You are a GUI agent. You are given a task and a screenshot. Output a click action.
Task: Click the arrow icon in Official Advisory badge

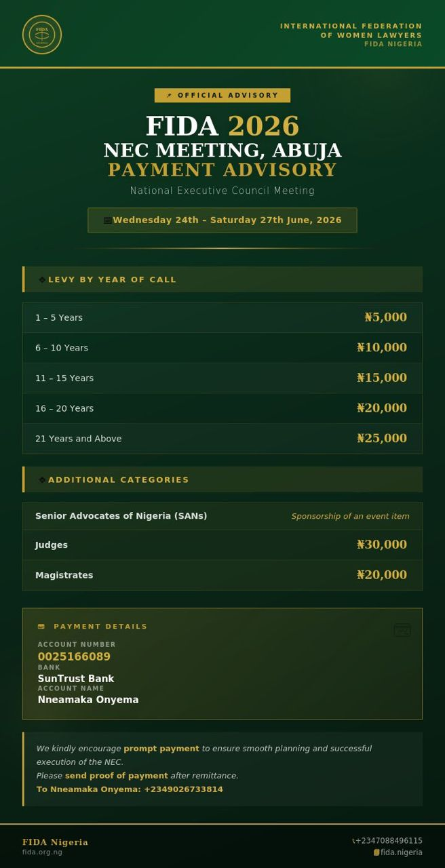pyautogui.click(x=169, y=96)
